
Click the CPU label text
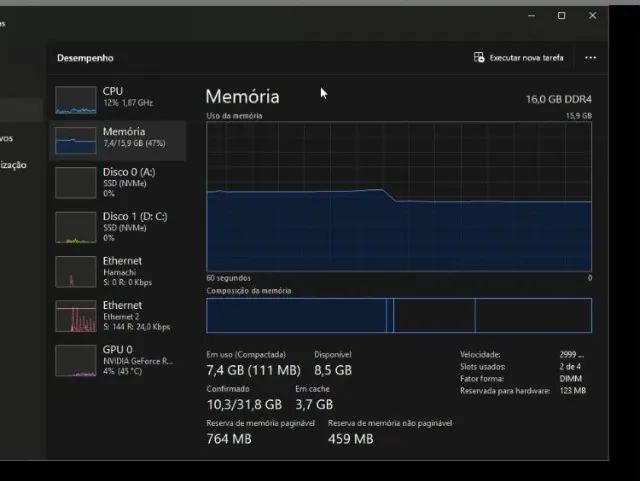tap(113, 91)
